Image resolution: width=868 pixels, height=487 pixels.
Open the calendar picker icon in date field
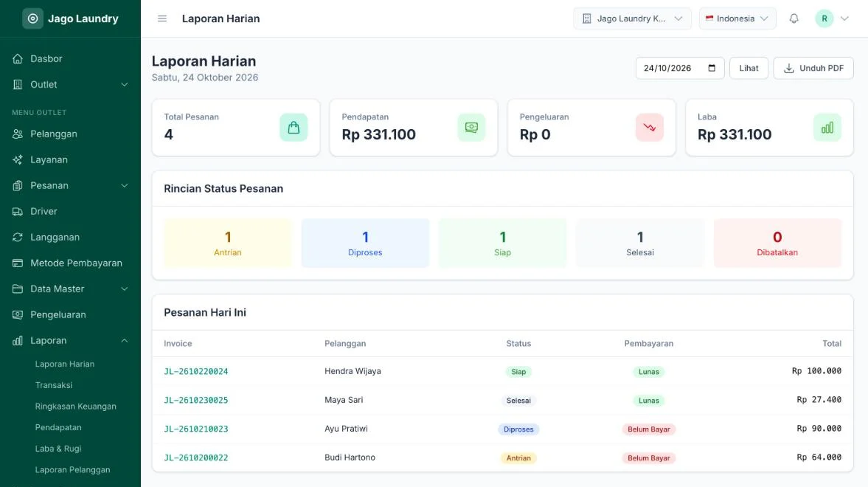point(712,68)
